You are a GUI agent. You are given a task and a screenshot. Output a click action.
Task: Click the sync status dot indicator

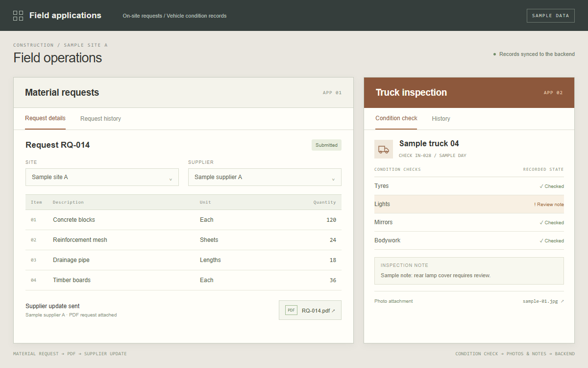click(494, 54)
